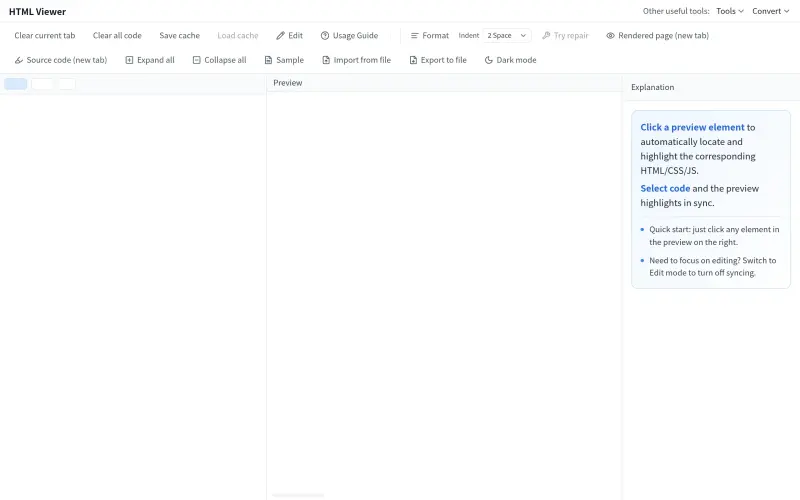
Task: Click the Import from file icon
Action: pyautogui.click(x=326, y=60)
